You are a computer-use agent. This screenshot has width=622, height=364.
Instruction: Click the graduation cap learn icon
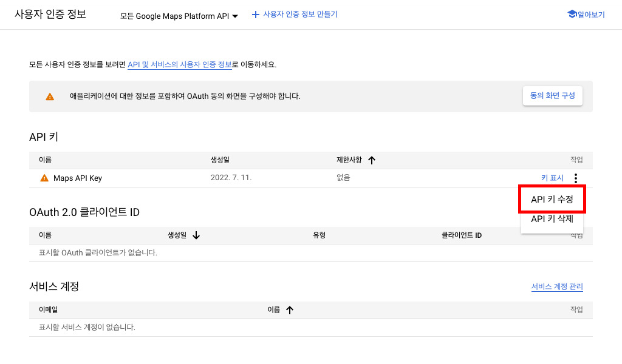coord(572,14)
